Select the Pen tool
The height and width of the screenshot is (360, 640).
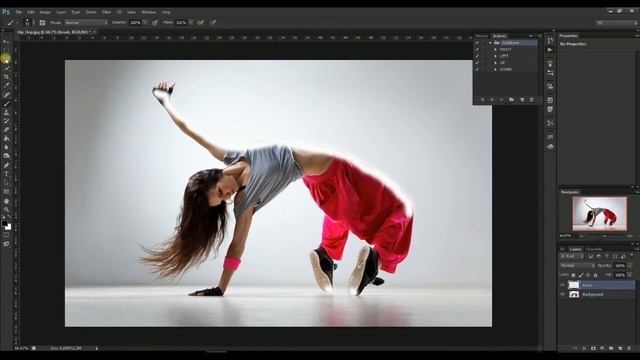[x=6, y=165]
